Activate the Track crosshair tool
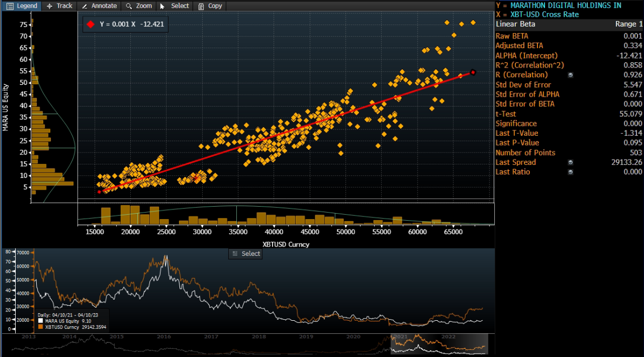 59,6
